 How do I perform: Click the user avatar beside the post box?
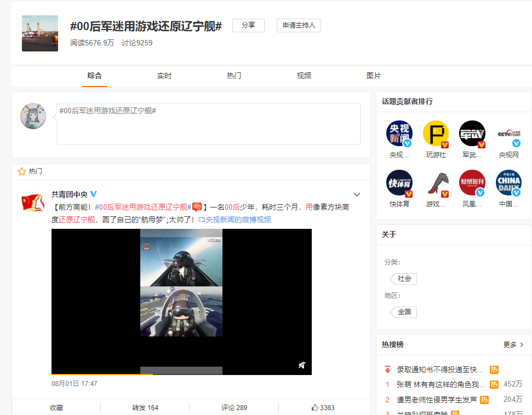[33, 116]
